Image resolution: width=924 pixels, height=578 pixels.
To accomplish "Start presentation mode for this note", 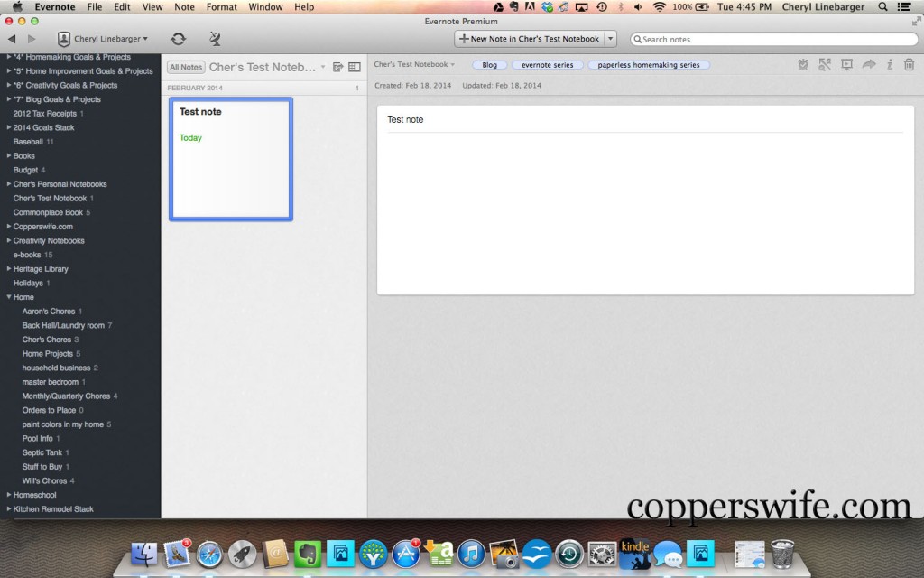I will [846, 65].
